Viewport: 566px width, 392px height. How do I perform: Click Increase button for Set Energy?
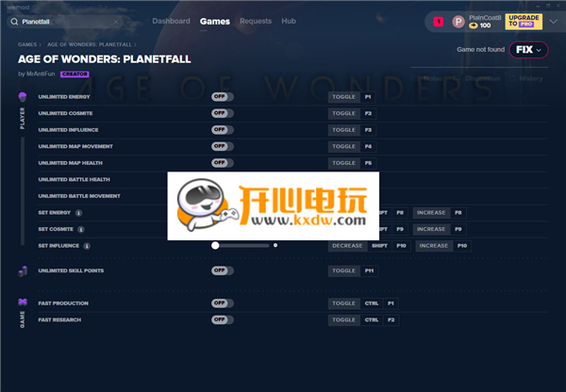point(432,213)
